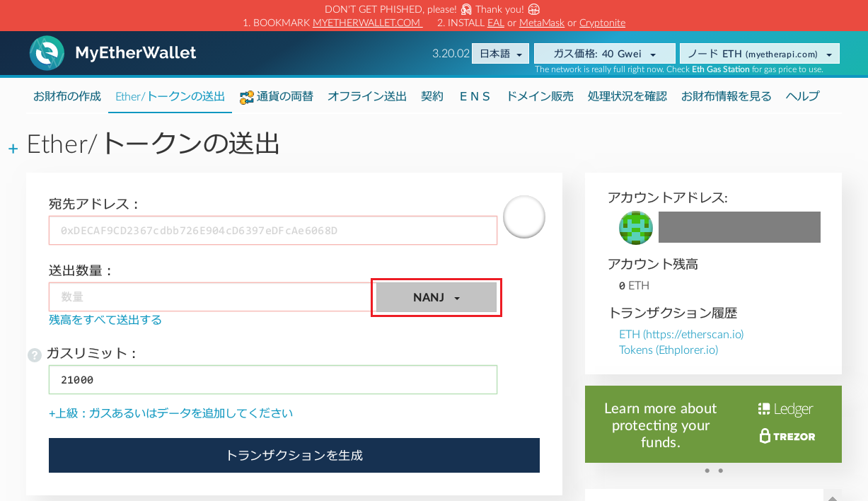The image size is (868, 501).
Task: Select the Ether/トークンの送出 tab
Action: pyautogui.click(x=170, y=96)
